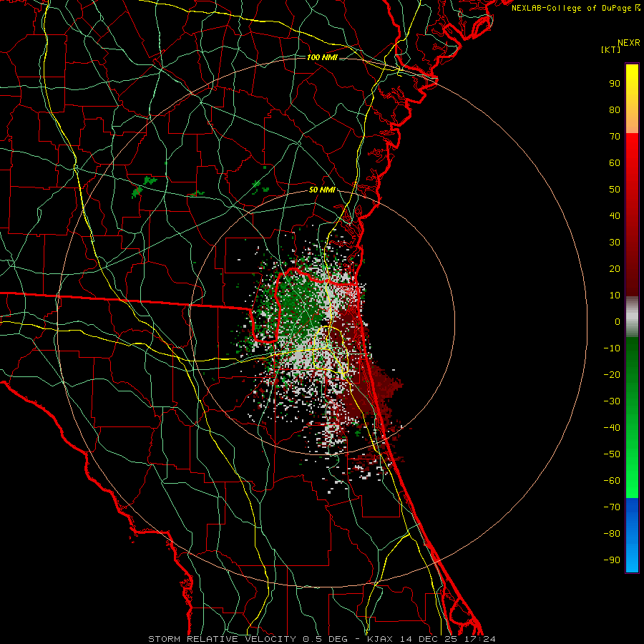Click the 50 value on the velocity scale
Screen dimensions: 644x644
point(615,190)
